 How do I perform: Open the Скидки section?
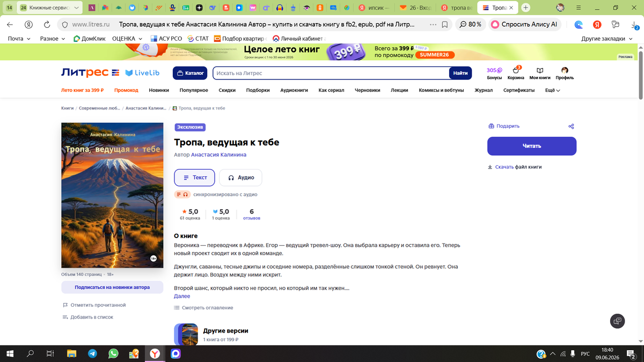click(x=227, y=90)
